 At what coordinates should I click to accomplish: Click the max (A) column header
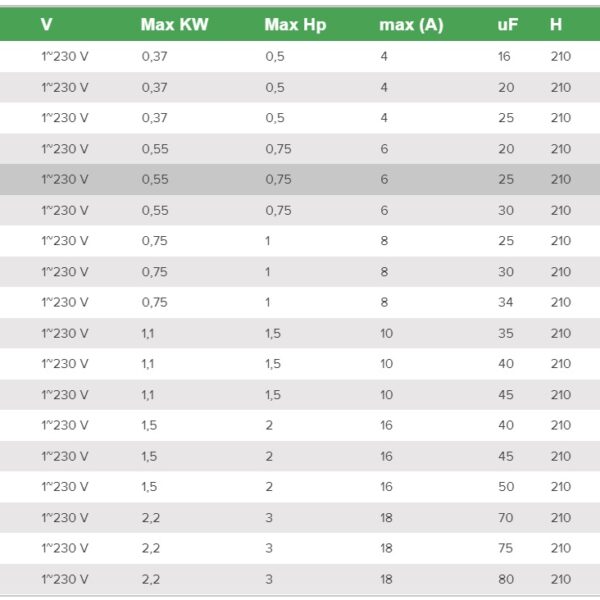coord(411,25)
